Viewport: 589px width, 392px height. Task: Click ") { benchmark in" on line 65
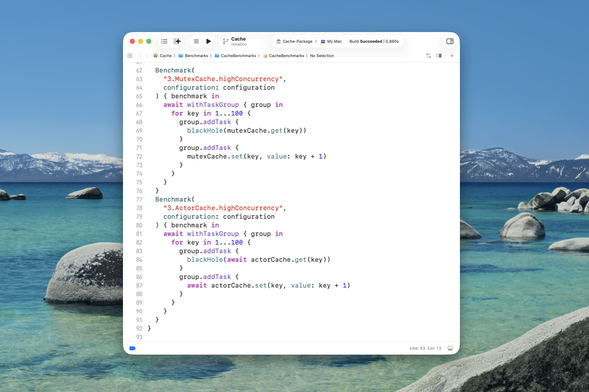pos(187,96)
